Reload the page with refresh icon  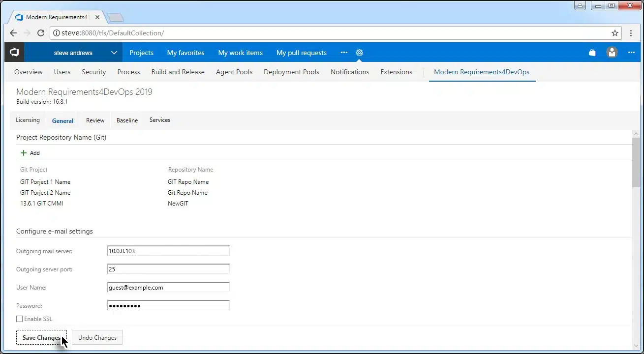coord(41,33)
